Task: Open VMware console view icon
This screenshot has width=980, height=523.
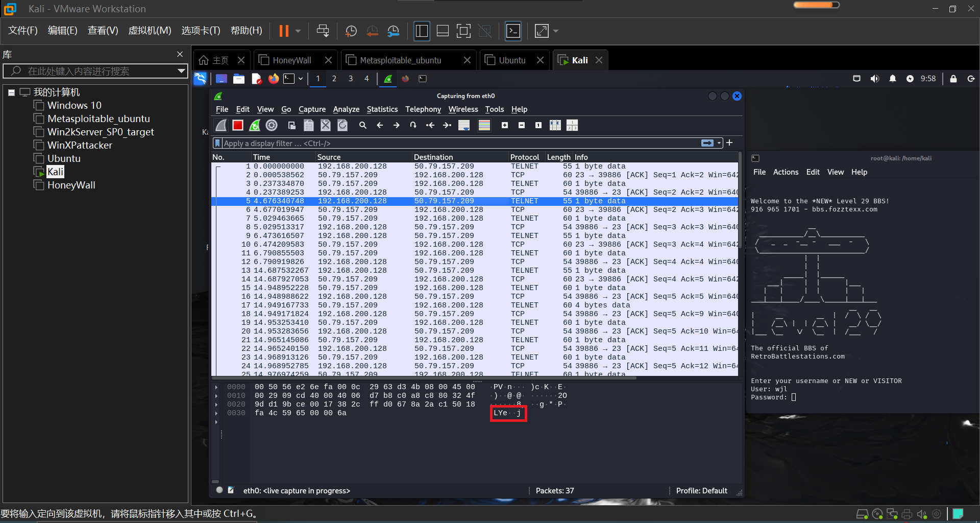Action: click(x=513, y=31)
